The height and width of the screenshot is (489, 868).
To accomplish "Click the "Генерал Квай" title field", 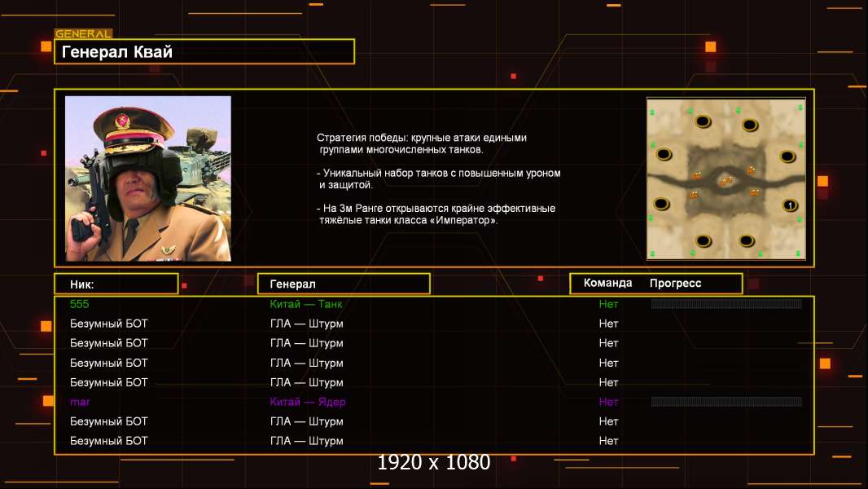I will click(204, 52).
